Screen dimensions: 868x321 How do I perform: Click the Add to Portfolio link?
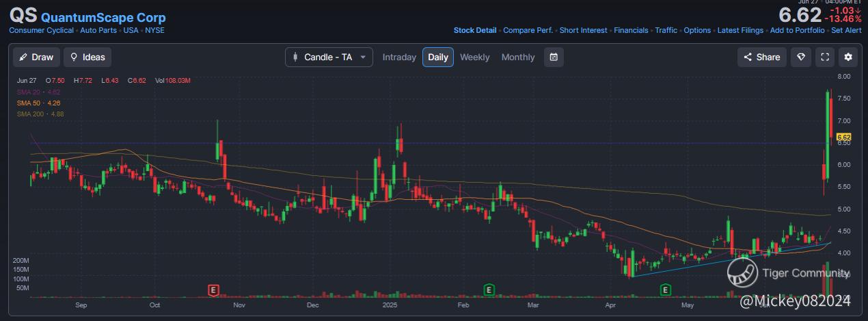(798, 30)
